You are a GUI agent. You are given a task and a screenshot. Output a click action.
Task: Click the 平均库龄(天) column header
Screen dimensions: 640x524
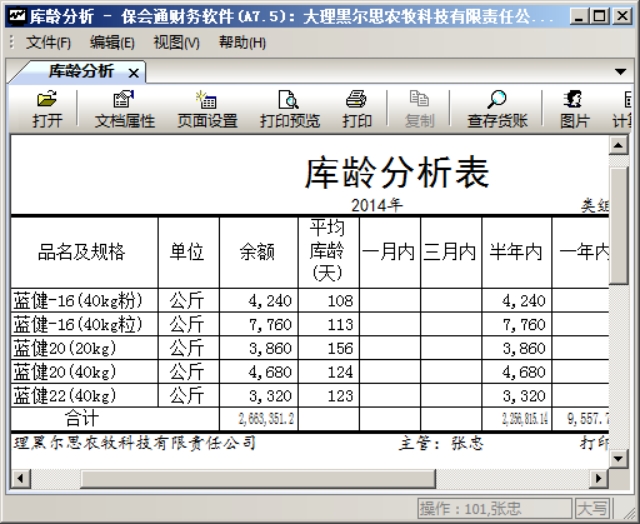click(x=329, y=252)
